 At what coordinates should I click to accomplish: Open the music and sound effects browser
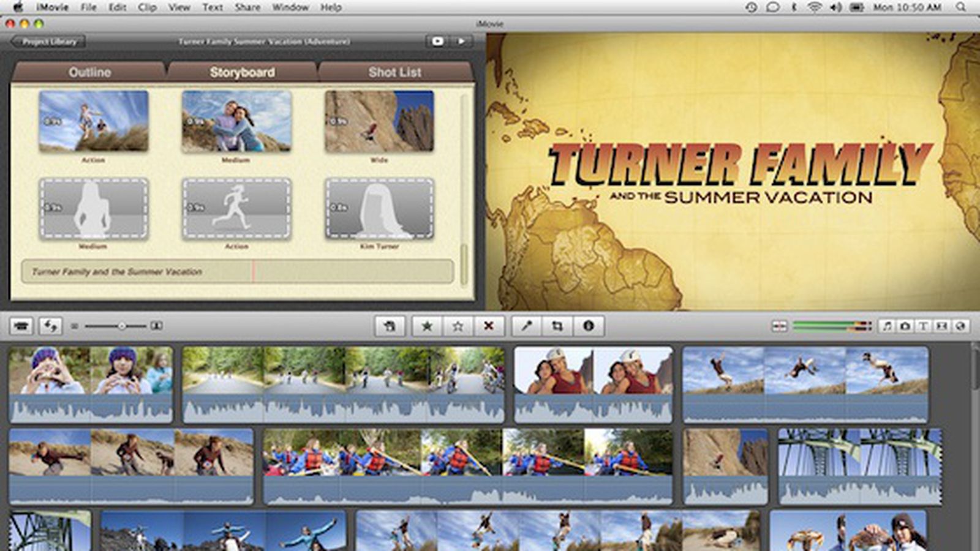tap(886, 326)
